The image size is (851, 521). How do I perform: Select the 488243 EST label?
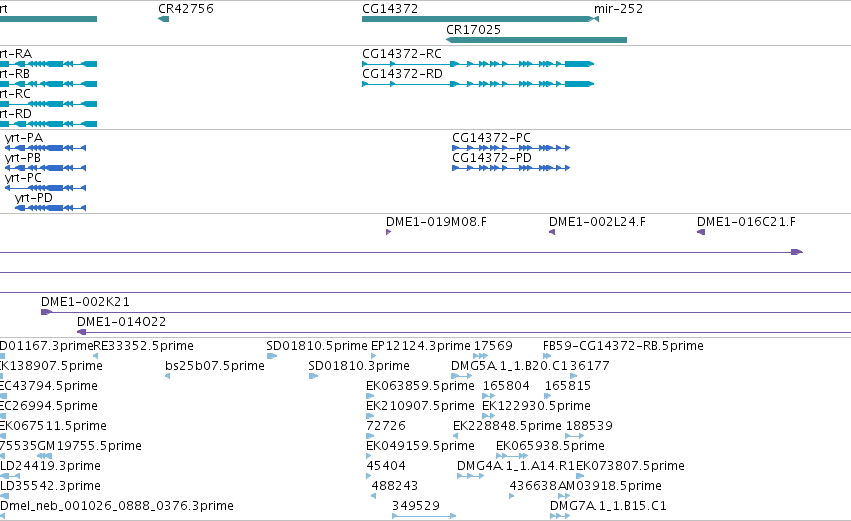tap(395, 486)
